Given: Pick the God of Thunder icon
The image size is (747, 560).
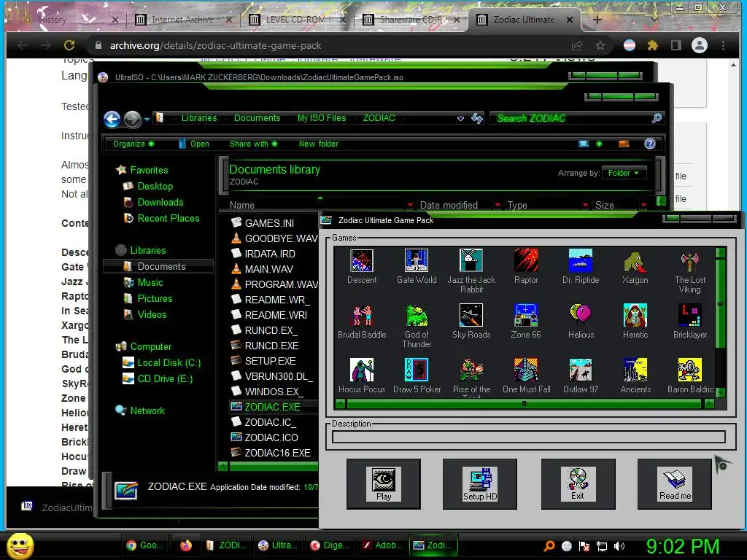Looking at the screenshot, I should (x=417, y=315).
